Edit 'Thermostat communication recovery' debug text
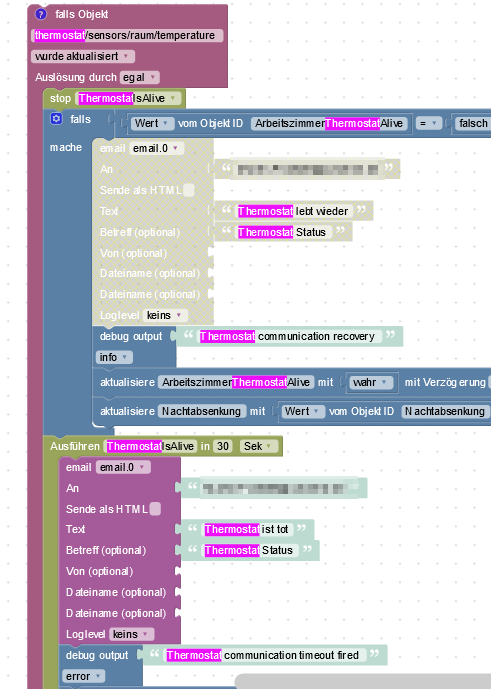Screen dimensions: 491x689 (289, 337)
